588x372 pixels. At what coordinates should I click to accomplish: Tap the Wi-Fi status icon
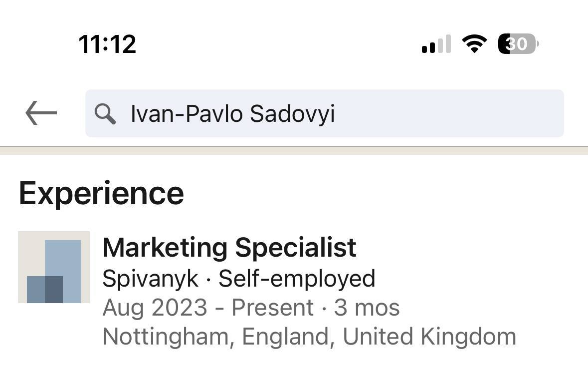474,44
